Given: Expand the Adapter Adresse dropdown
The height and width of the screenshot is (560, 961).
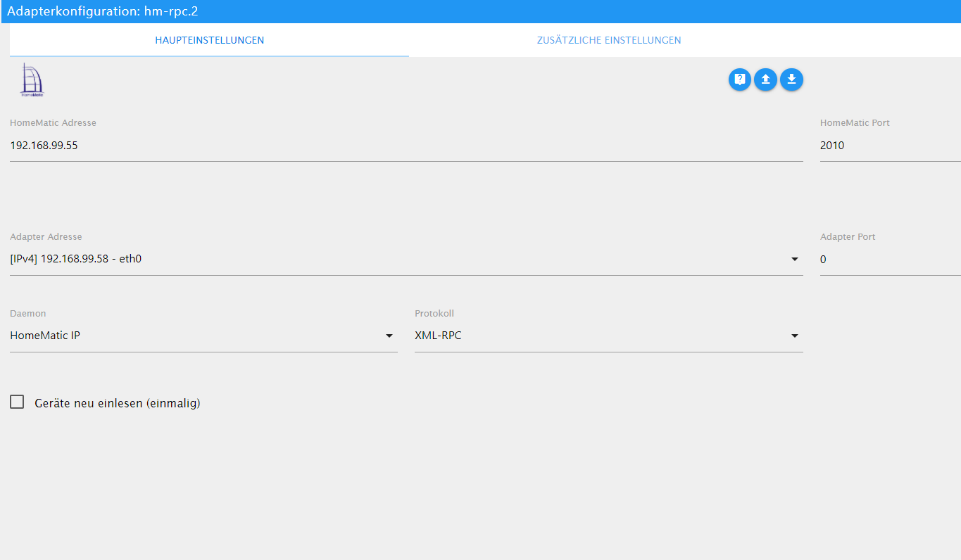Looking at the screenshot, I should click(406, 259).
